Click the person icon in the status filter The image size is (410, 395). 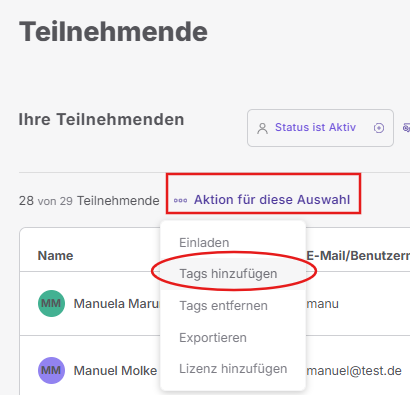coord(262,128)
